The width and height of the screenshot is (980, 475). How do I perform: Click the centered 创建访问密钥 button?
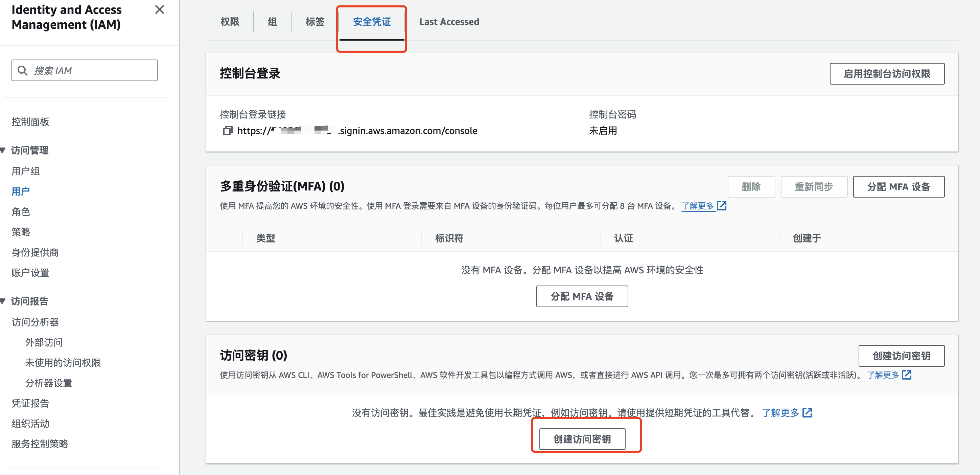tap(582, 439)
